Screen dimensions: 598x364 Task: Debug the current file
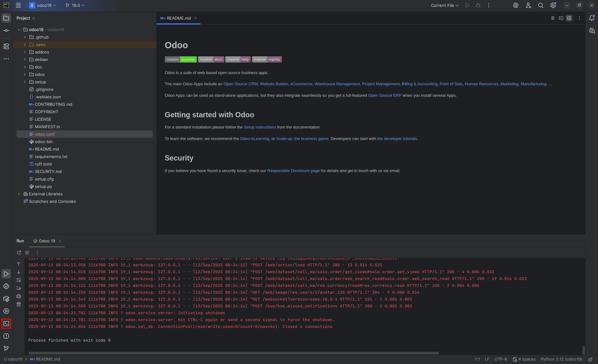pyautogui.click(x=478, y=5)
